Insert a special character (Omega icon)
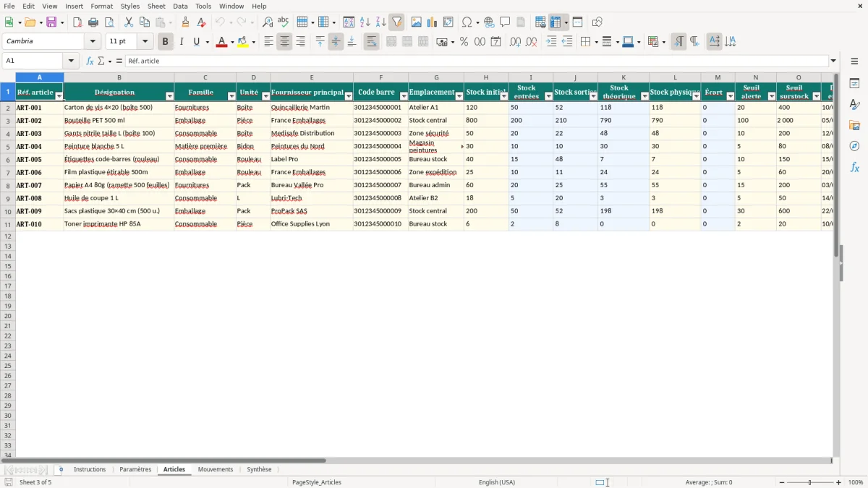 [x=467, y=22]
